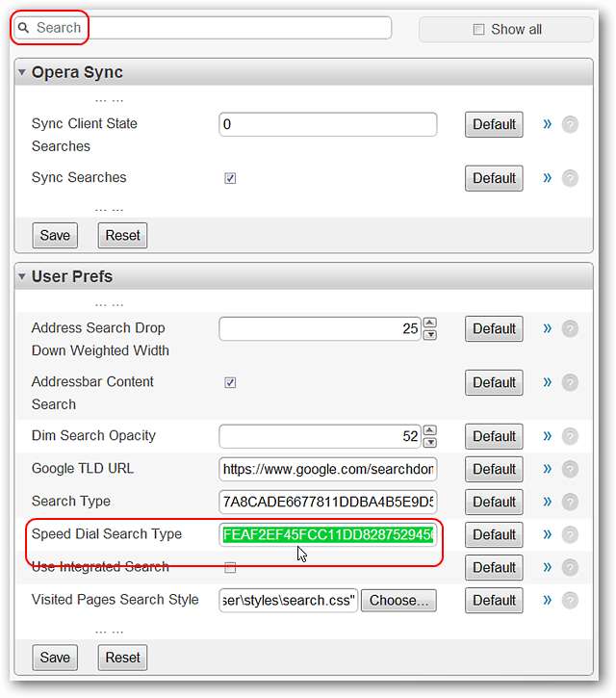Click the help icon for Visited Pages Search Style

tap(570, 600)
